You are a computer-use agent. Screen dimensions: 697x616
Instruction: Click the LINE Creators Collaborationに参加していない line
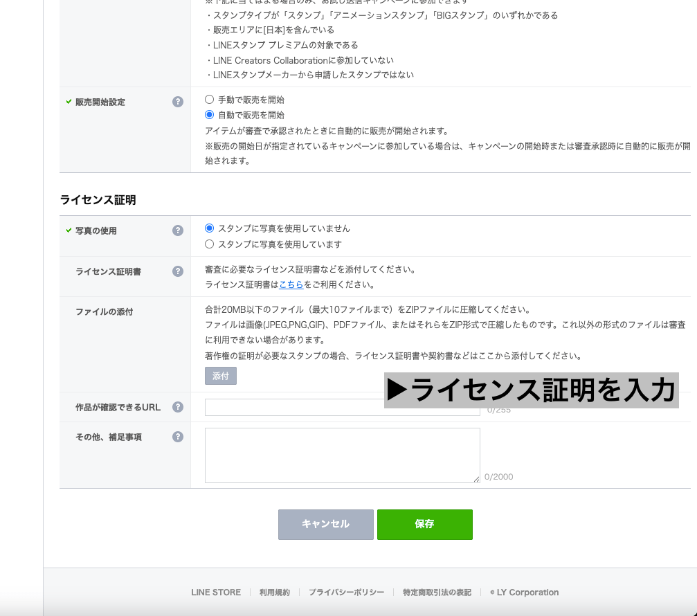pyautogui.click(x=300, y=60)
